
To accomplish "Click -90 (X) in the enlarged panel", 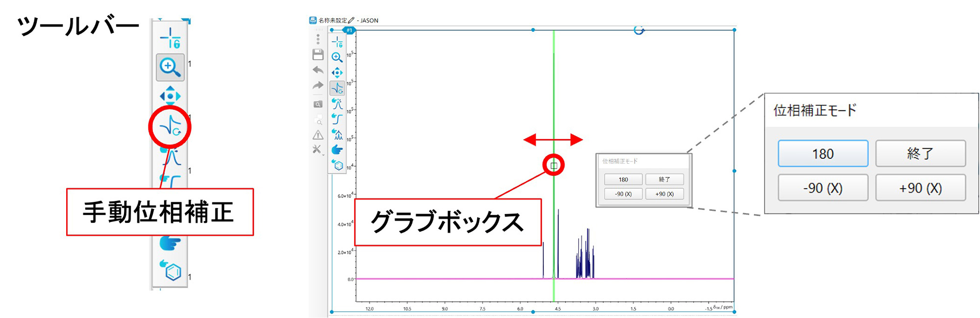I will coord(823,188).
